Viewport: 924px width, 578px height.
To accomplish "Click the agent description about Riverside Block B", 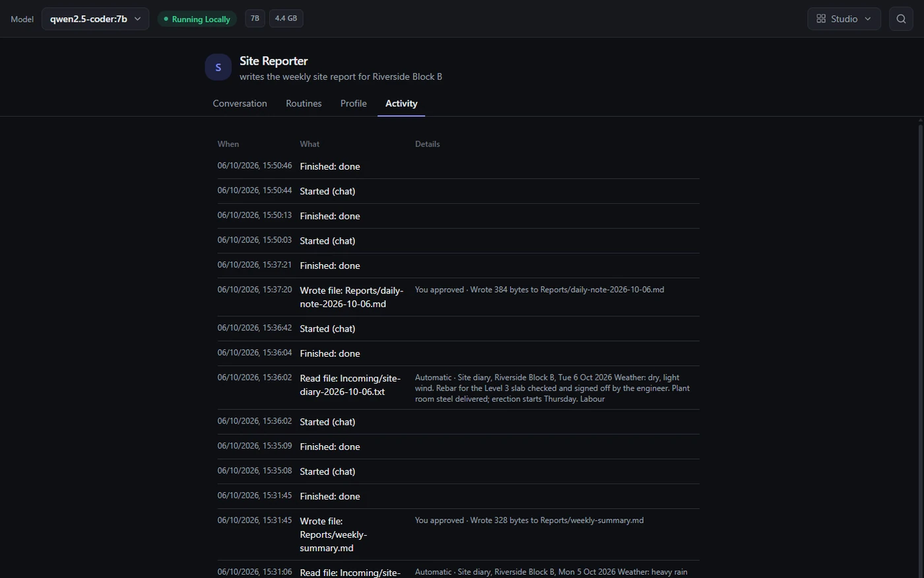I will 341,77.
